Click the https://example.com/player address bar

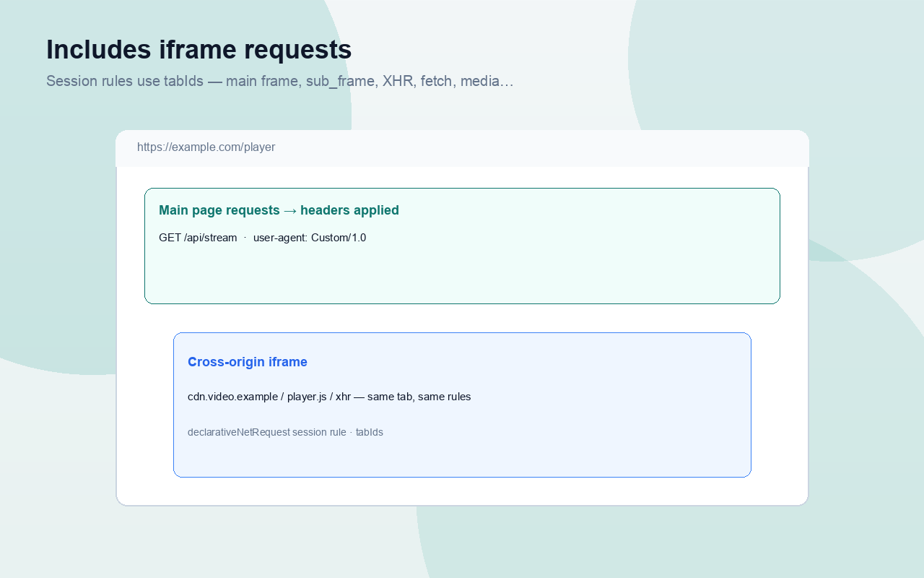(x=462, y=147)
